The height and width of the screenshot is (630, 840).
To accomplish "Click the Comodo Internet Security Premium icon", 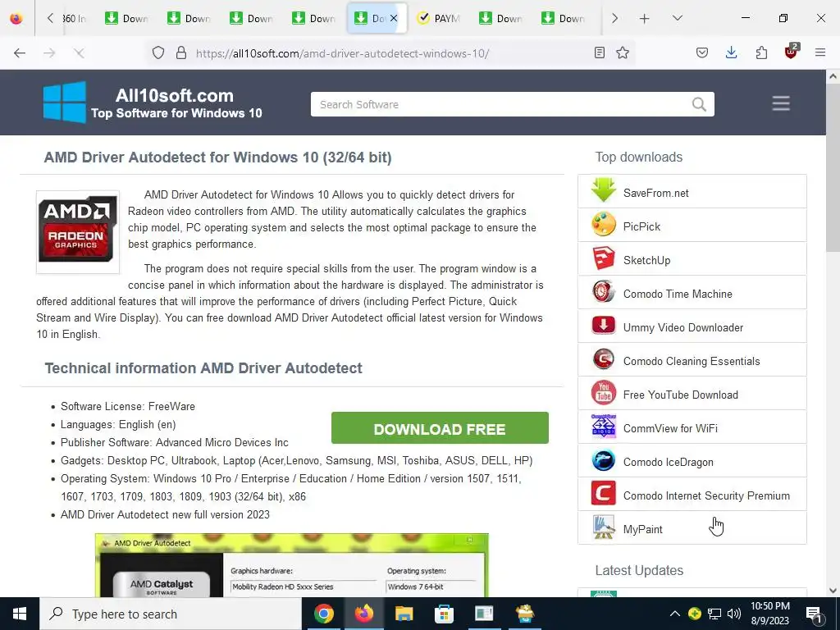I will (x=603, y=495).
